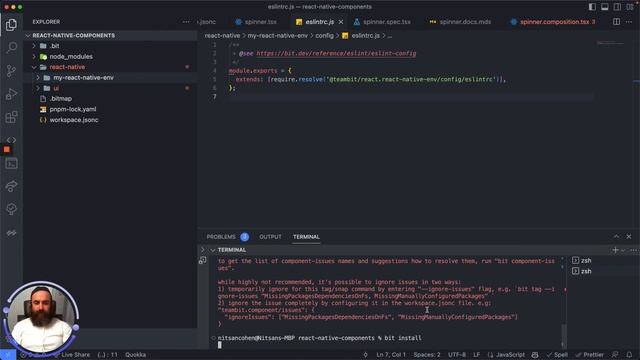Open Run and Debug view

pos(11,94)
